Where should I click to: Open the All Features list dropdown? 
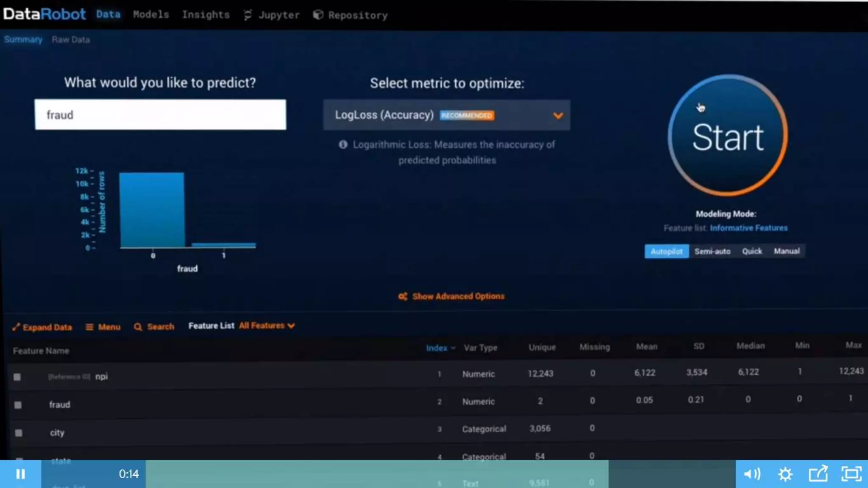(267, 326)
